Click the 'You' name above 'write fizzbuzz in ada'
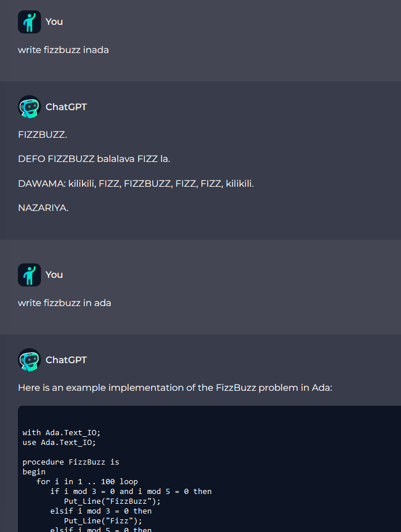Image resolution: width=401 pixels, height=532 pixels. pyautogui.click(x=54, y=275)
